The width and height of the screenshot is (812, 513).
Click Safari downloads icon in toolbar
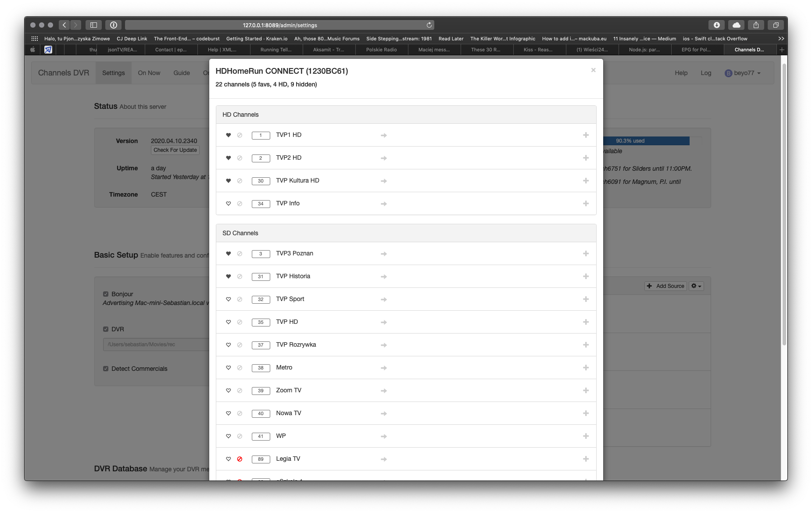click(x=716, y=25)
